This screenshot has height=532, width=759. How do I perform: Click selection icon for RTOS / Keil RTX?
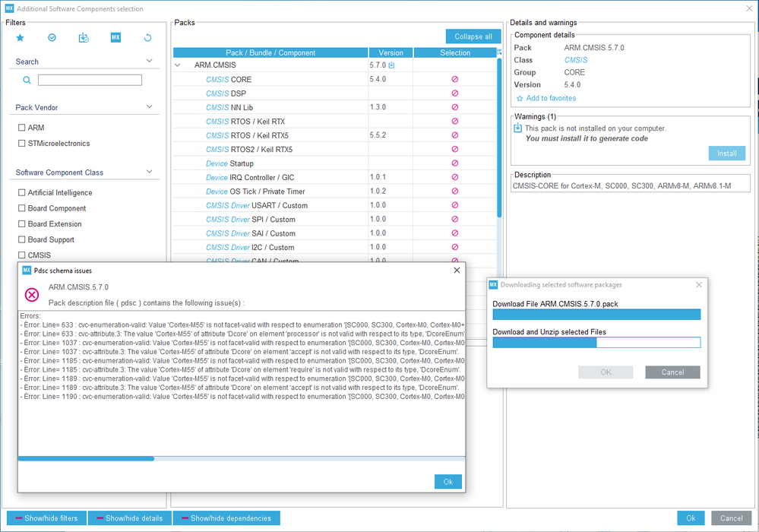coord(455,122)
